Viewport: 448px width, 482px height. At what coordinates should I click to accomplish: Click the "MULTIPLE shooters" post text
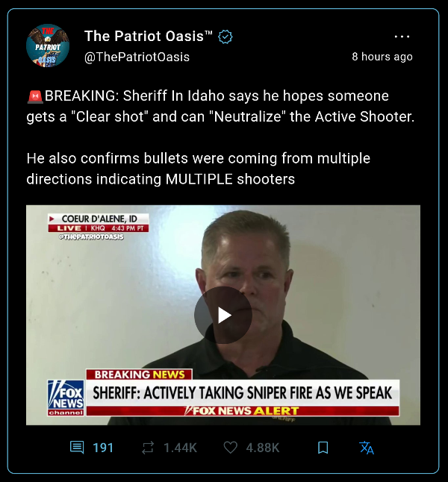coord(230,179)
